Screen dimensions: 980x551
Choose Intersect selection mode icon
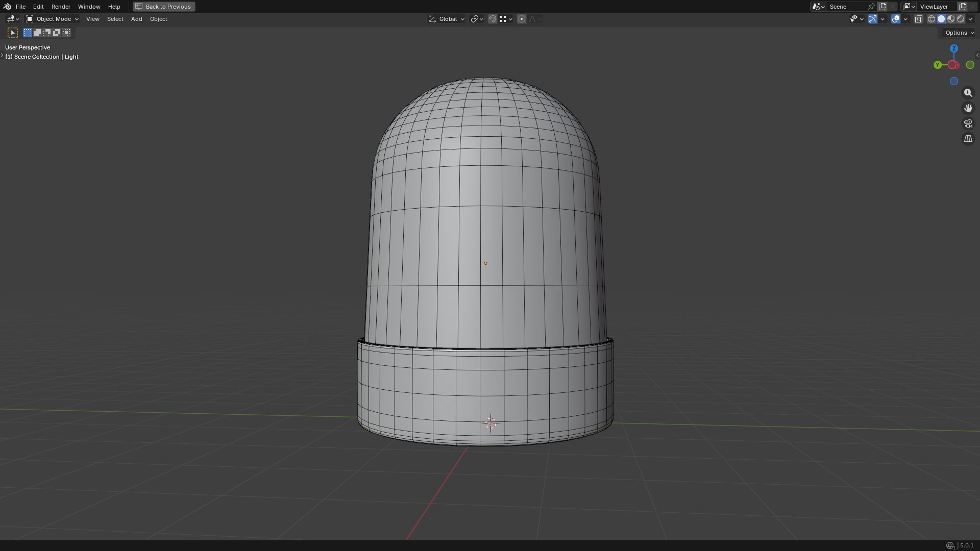pos(66,33)
